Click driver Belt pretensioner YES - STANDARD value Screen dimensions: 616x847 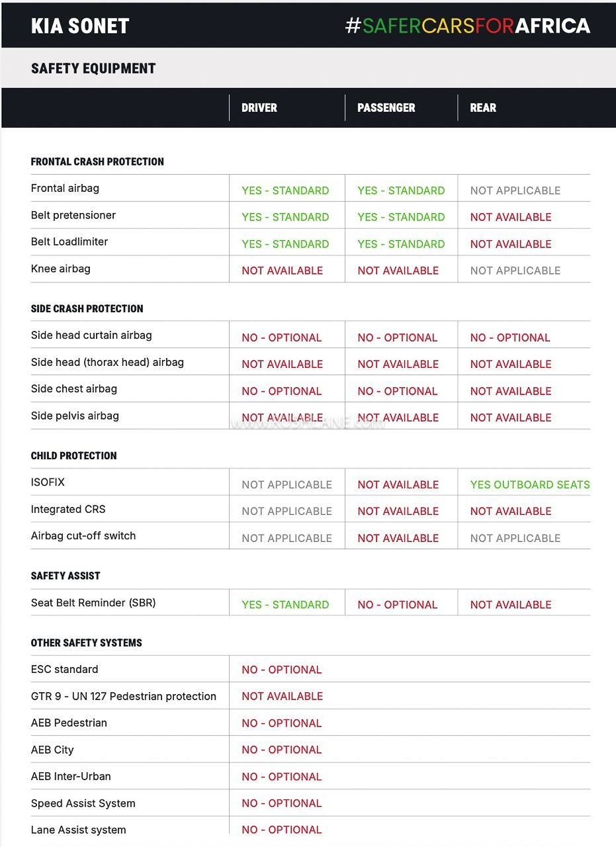click(285, 217)
